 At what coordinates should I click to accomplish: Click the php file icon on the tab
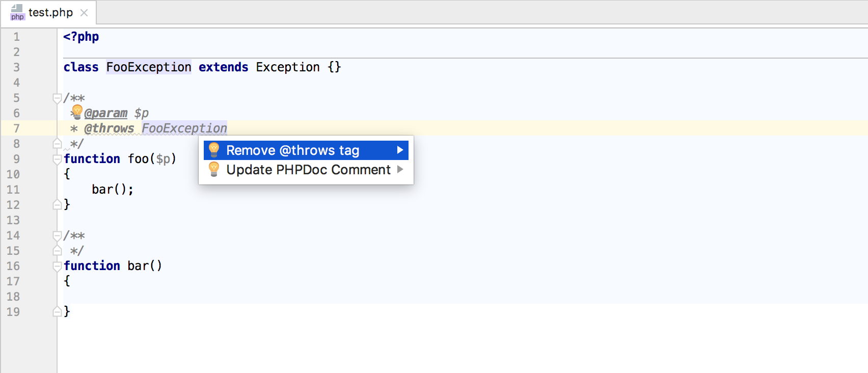(x=17, y=12)
